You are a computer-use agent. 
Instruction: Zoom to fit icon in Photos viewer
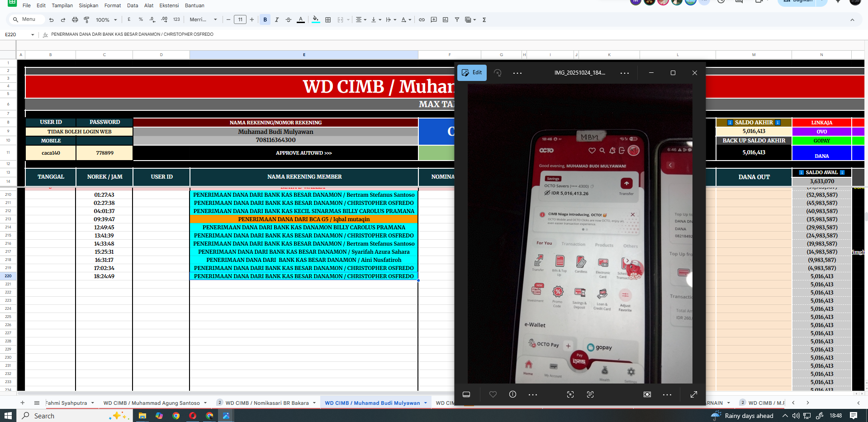point(647,394)
